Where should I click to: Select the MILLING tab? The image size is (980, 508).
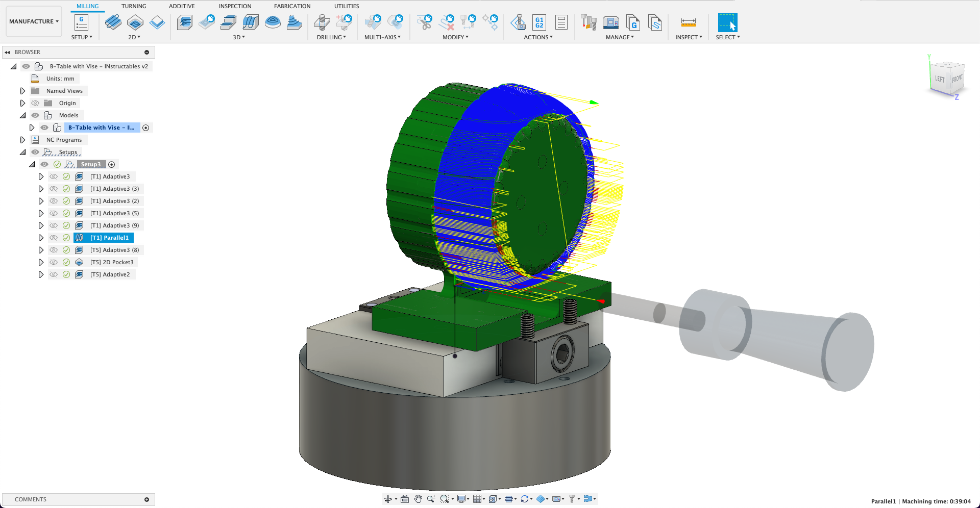click(x=88, y=6)
